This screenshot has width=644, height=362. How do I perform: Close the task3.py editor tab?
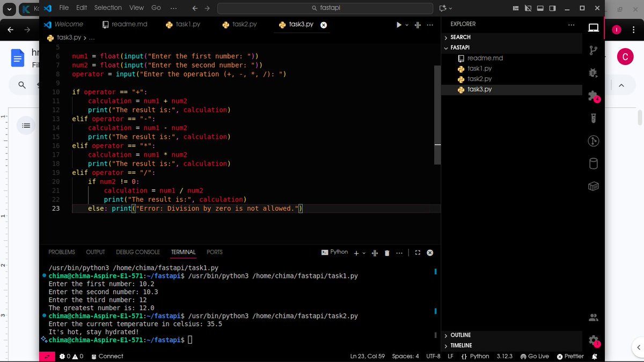coord(324,25)
